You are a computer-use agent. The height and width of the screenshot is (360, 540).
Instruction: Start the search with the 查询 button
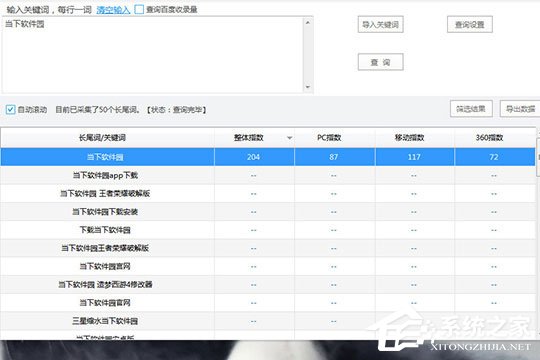(381, 62)
